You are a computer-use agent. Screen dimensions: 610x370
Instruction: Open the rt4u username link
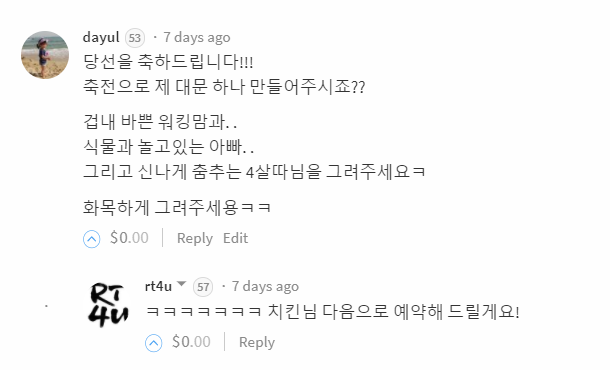click(x=158, y=286)
